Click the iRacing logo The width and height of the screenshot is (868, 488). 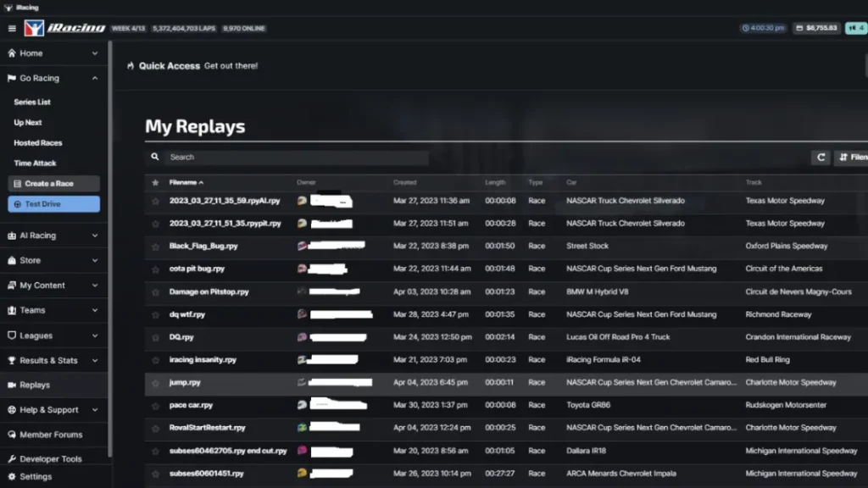click(64, 28)
